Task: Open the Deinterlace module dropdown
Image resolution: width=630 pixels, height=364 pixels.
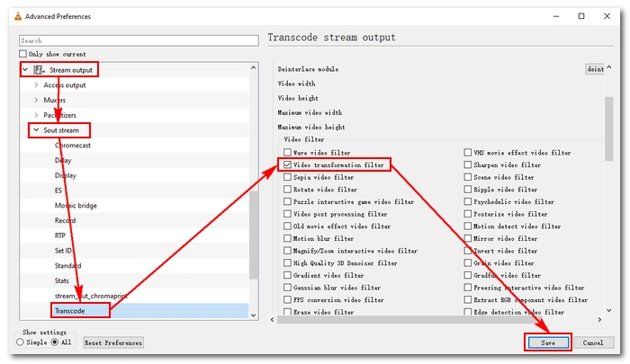Action: 595,69
